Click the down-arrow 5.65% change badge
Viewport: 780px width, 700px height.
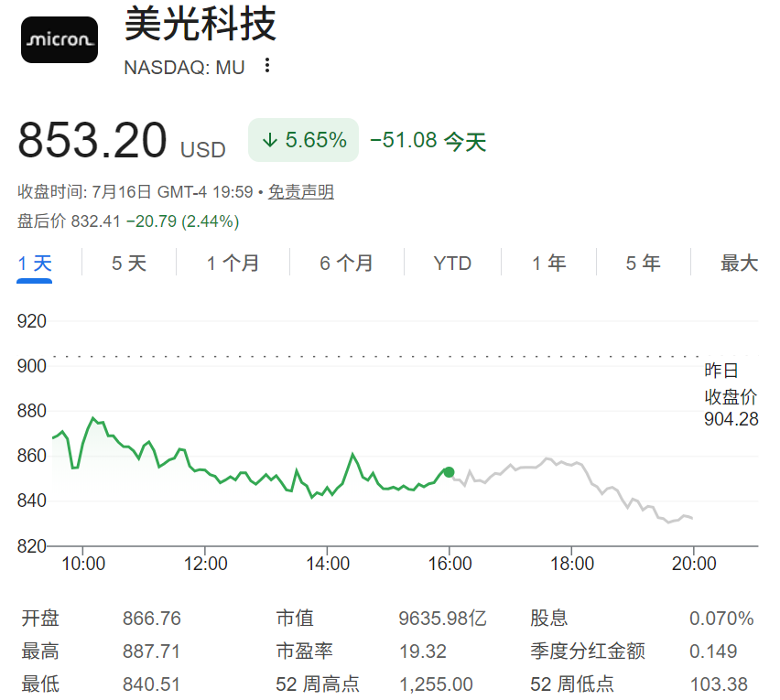303,140
